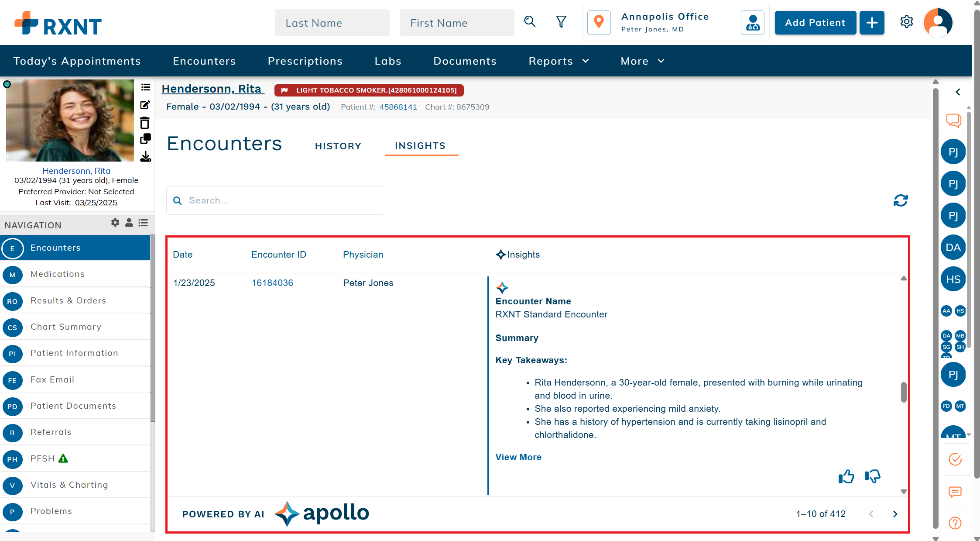Open PFSH in navigation
980x541 pixels.
click(75, 458)
